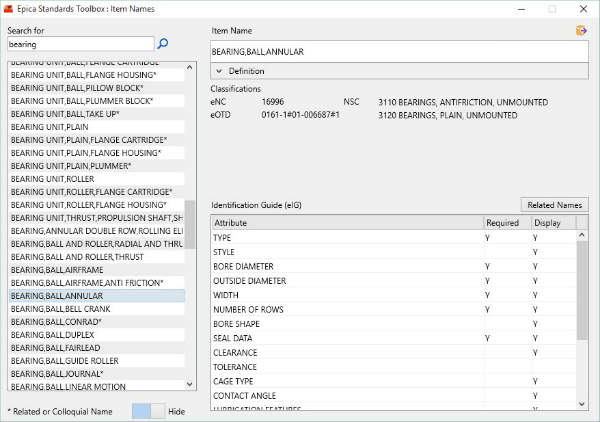This screenshot has height=422, width=600.
Task: Click the WIDTH attribute row
Action: [x=393, y=295]
